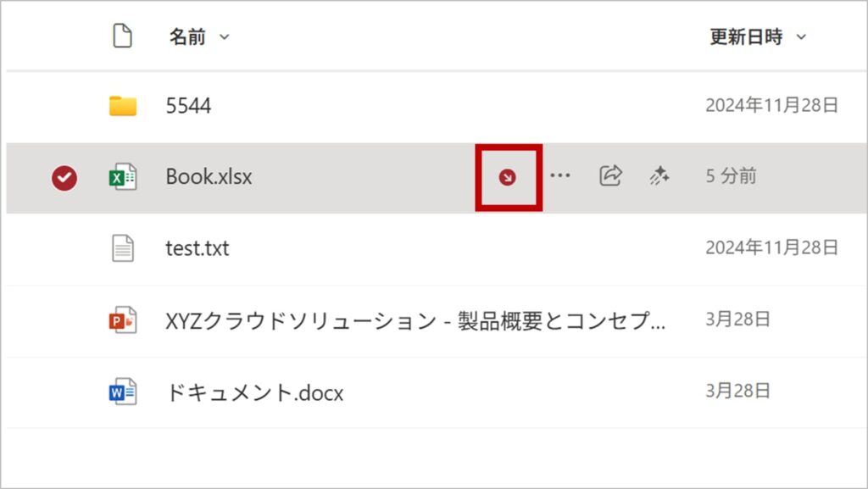The height and width of the screenshot is (489, 868).
Task: Open the 5544 folder
Action: (x=188, y=106)
